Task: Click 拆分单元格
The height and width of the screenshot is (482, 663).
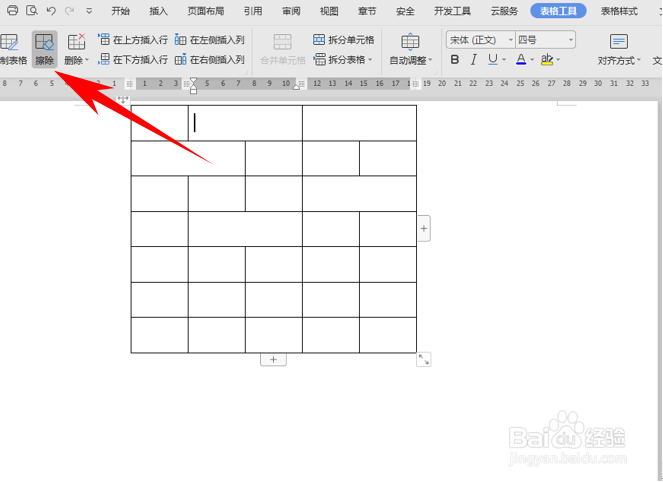Action: point(343,40)
